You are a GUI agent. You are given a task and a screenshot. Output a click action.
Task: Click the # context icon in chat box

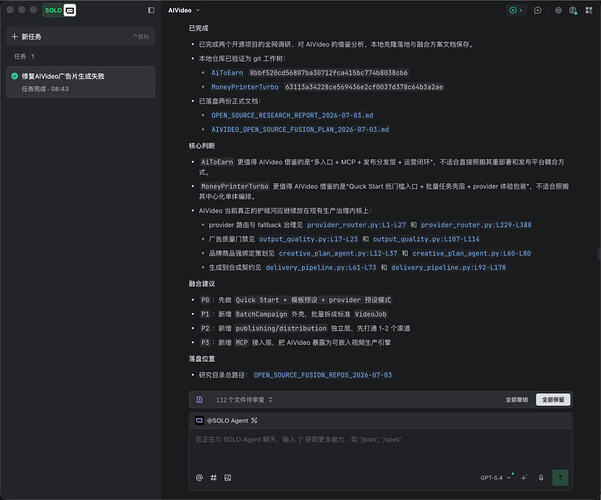click(x=213, y=478)
